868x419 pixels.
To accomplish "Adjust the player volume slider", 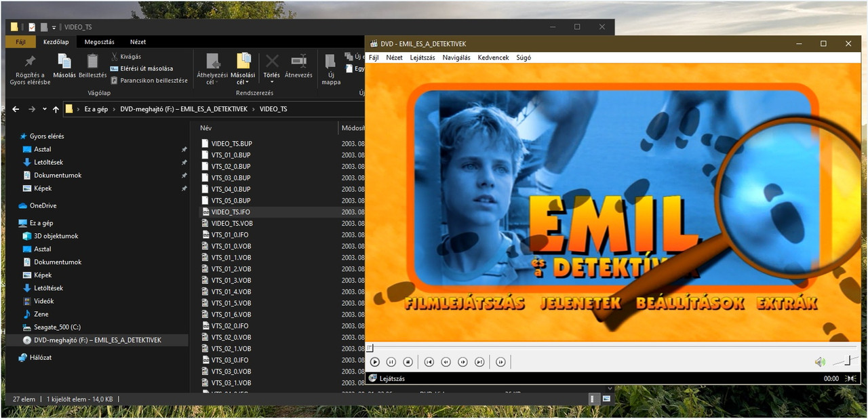I will (x=846, y=361).
